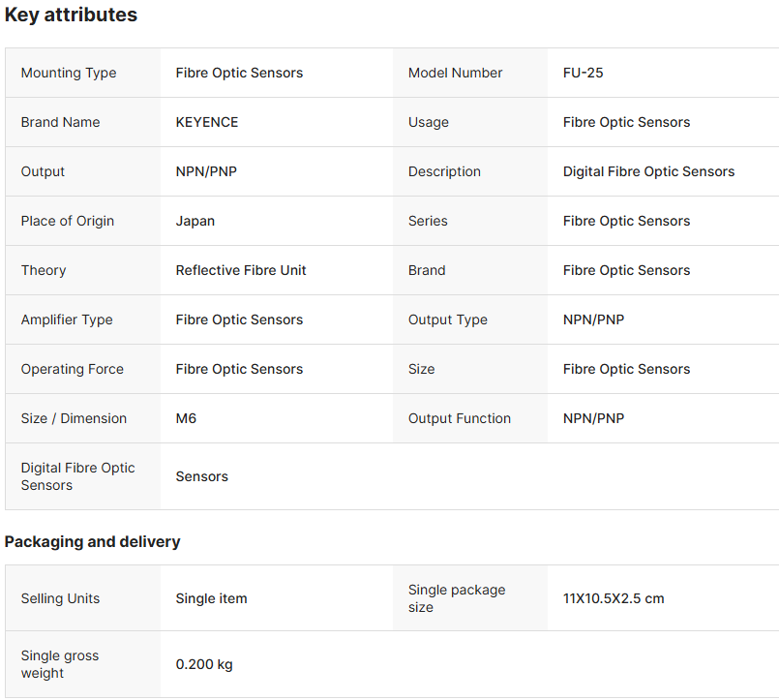This screenshot has width=779, height=700.
Task: Select the M6 size value
Action: (x=186, y=418)
